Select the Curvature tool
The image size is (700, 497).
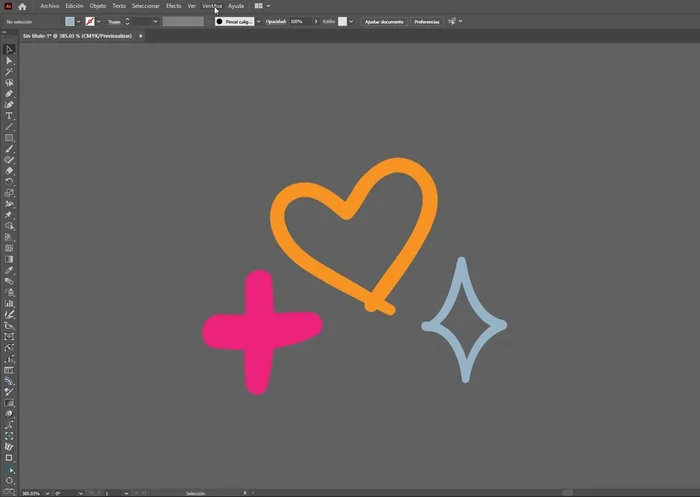(x=9, y=104)
